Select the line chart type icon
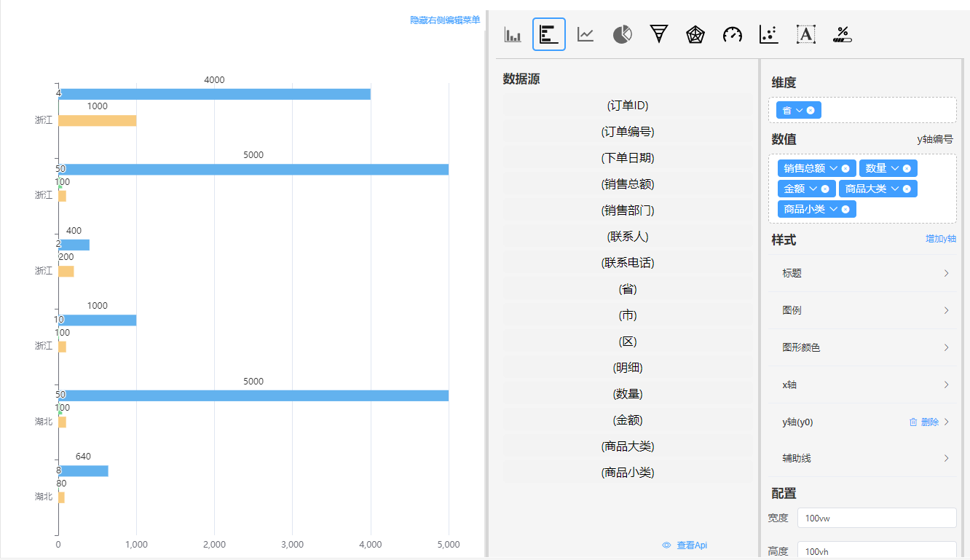This screenshot has width=970, height=560. point(585,34)
